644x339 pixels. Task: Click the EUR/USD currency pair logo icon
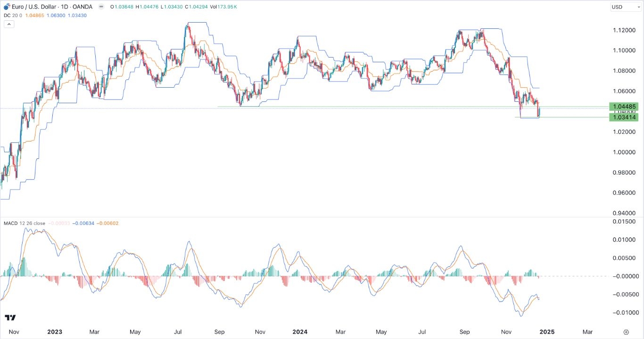(x=7, y=6)
